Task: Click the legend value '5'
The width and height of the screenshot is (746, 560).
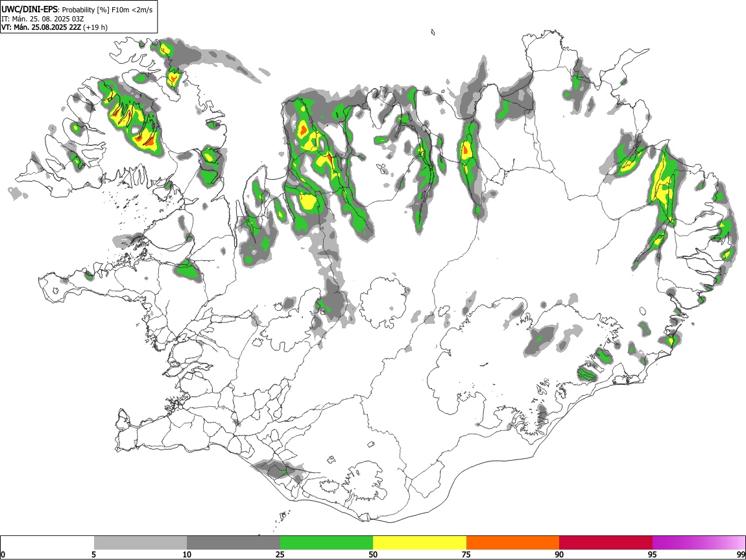Action: coord(93,554)
